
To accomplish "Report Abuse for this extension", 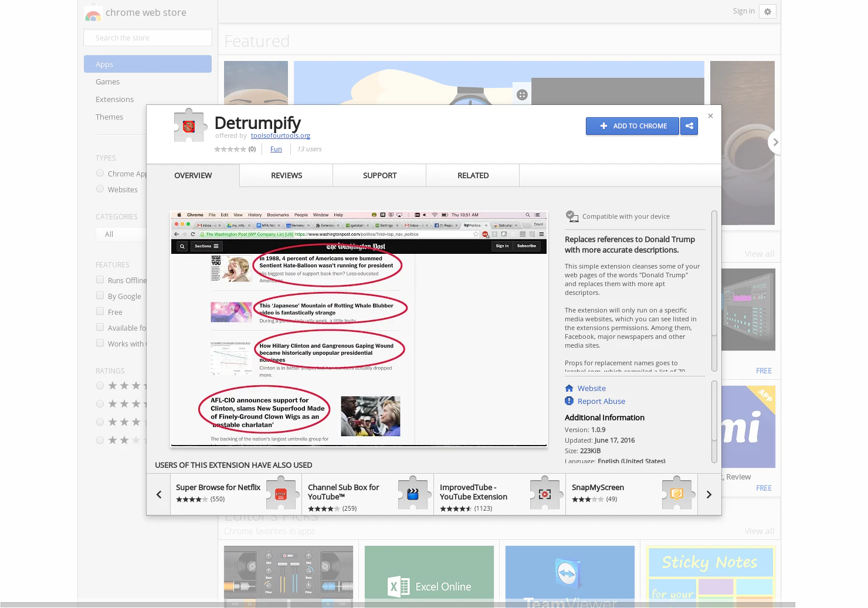I will (x=601, y=401).
